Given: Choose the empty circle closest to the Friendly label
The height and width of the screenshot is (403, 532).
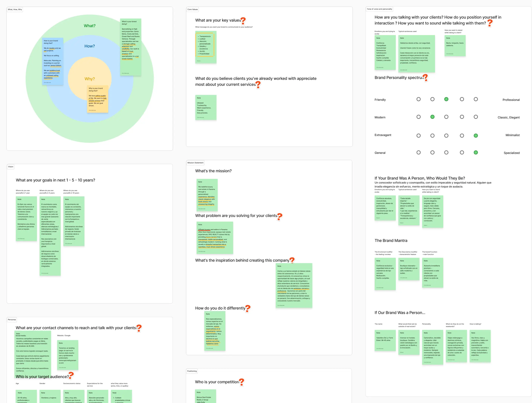Looking at the screenshot, I should (x=418, y=99).
